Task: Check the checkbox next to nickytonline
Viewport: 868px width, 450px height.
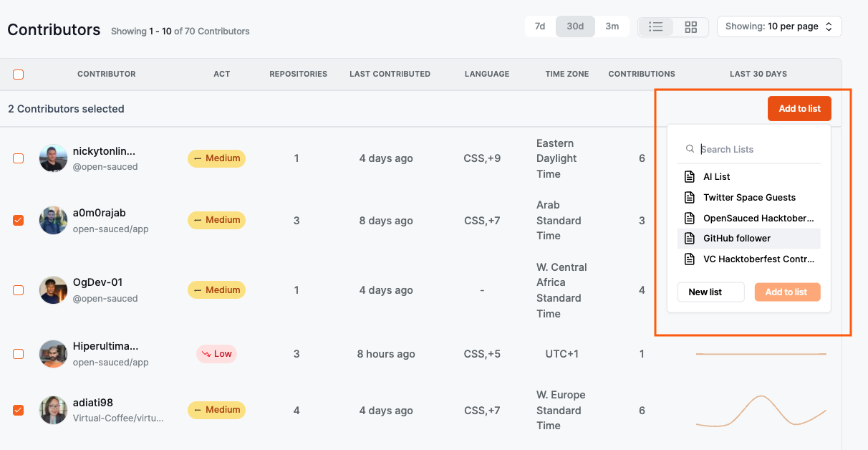Action: pos(18,158)
